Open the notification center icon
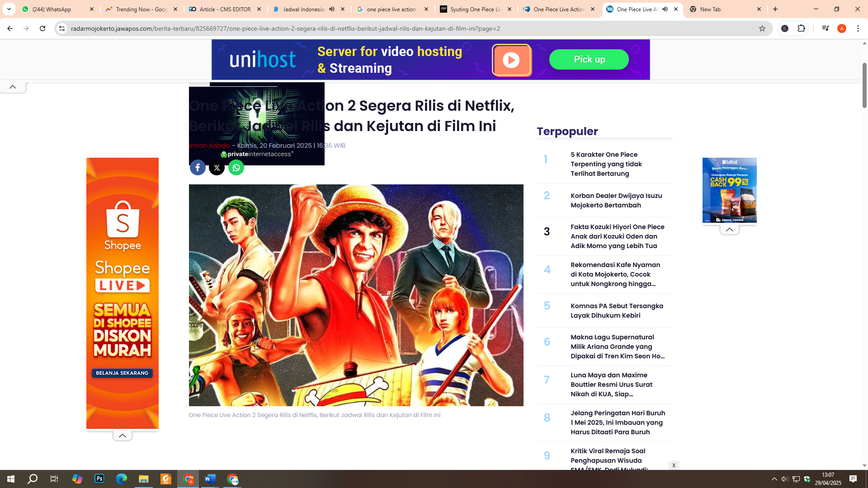The height and width of the screenshot is (488, 868). click(853, 479)
